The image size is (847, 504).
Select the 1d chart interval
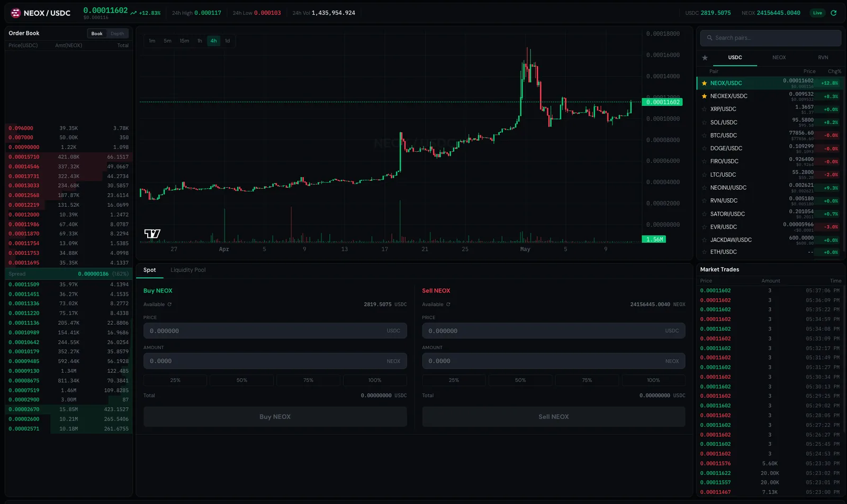pyautogui.click(x=228, y=41)
